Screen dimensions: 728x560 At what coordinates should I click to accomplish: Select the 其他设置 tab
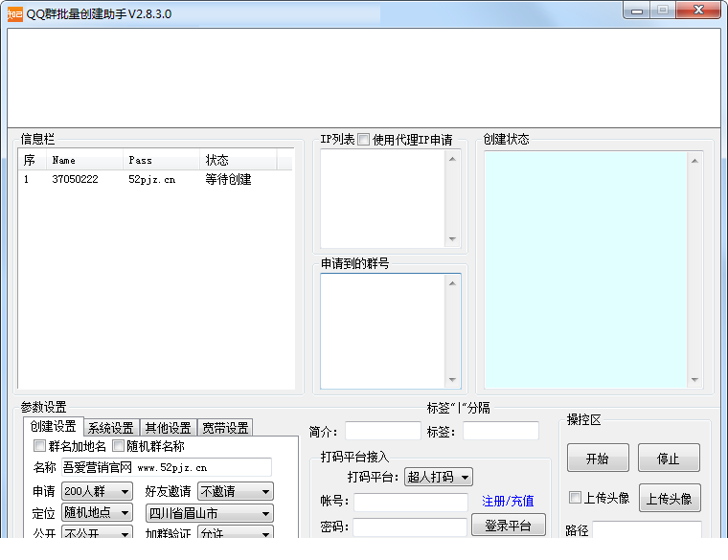tap(168, 428)
